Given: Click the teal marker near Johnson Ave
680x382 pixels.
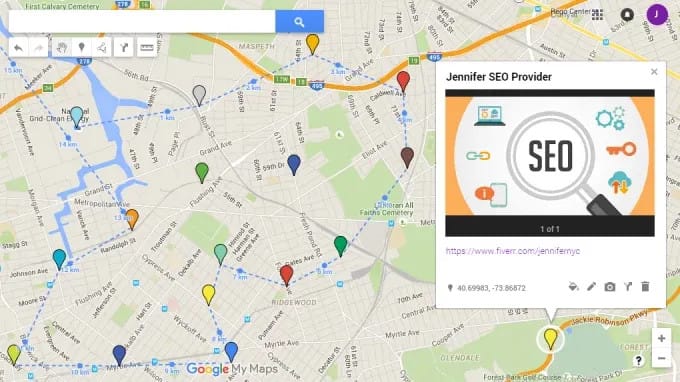Looking at the screenshot, I should pos(59,259).
